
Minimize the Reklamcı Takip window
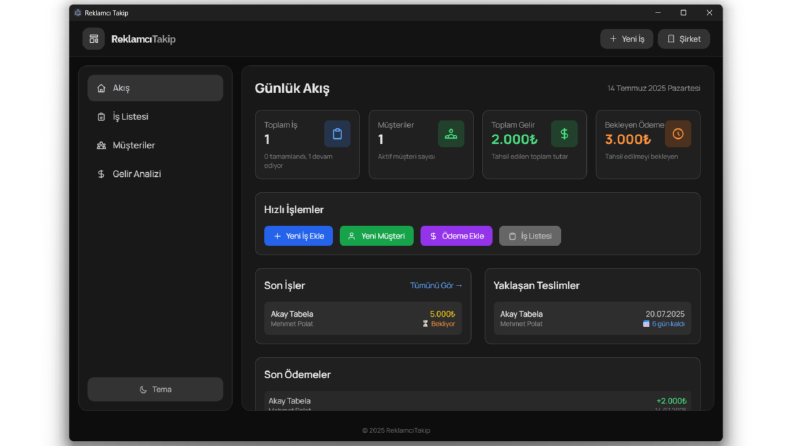[x=657, y=13]
